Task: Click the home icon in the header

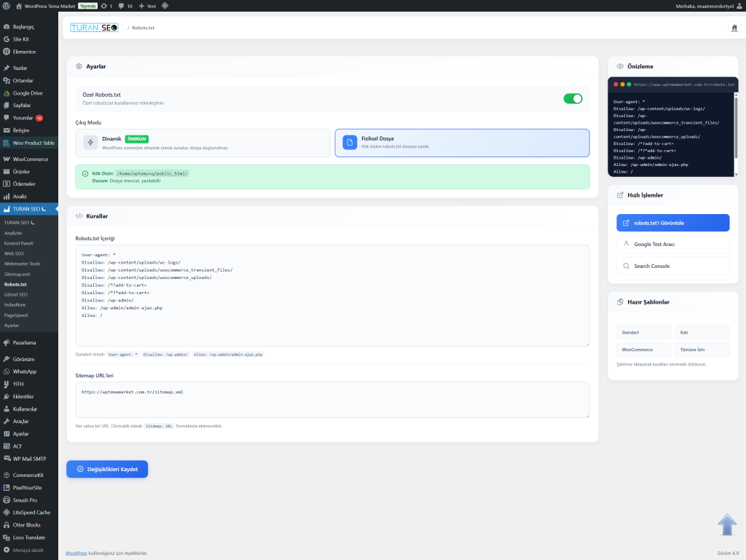Action: pos(734,28)
